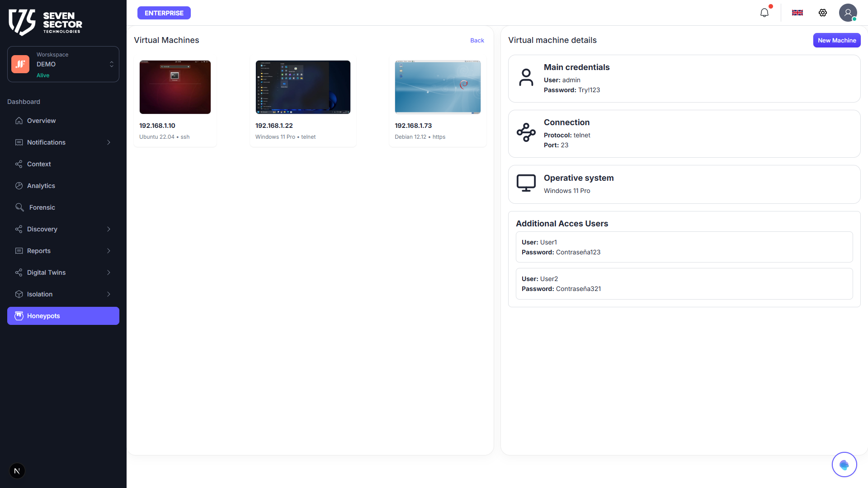Expand the Digital Twins submenu chevron
This screenshot has width=868, height=488.
pyautogui.click(x=108, y=272)
